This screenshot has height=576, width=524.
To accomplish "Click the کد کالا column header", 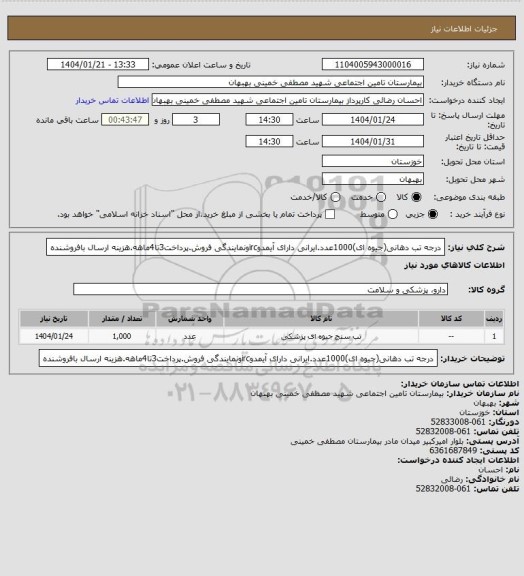I will click(x=451, y=318).
